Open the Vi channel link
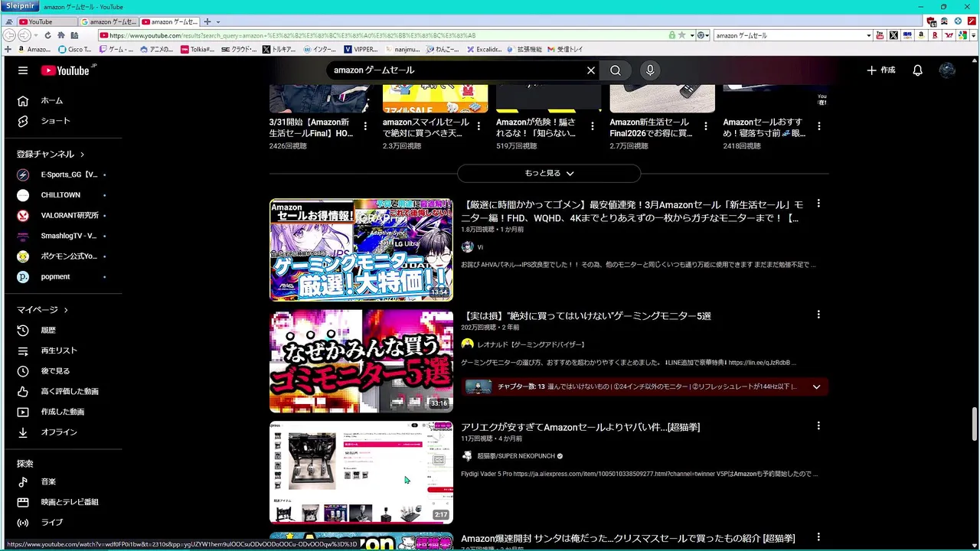980x551 pixels. point(480,247)
